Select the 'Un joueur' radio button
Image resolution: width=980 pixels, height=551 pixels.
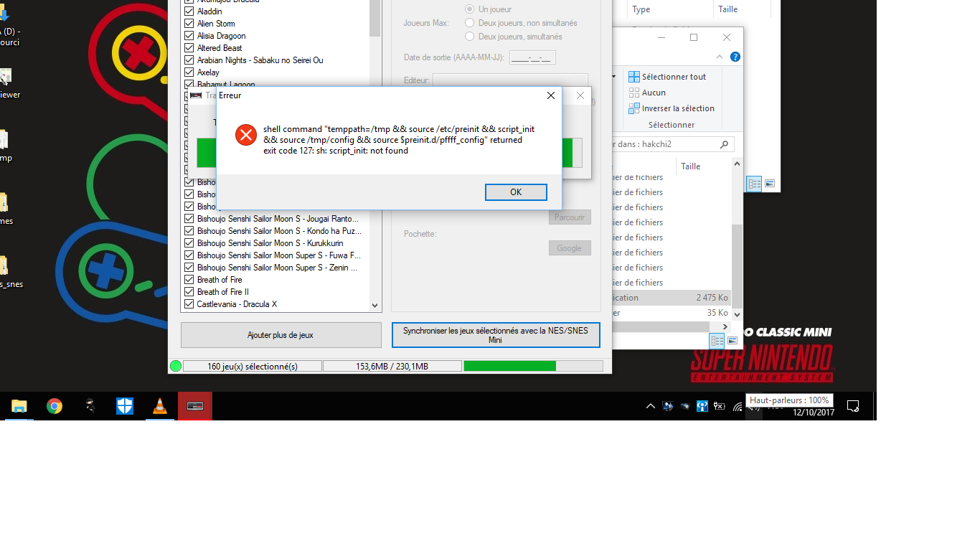tap(470, 9)
